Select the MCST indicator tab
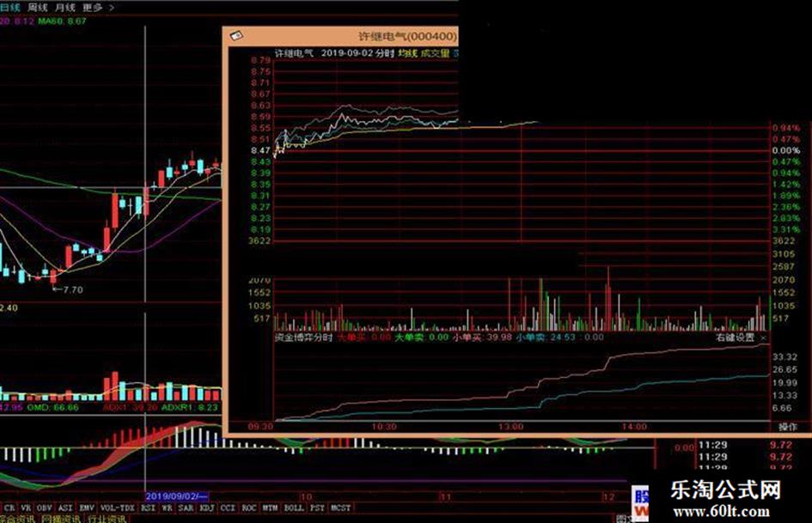The height and width of the screenshot is (523, 812). (340, 508)
